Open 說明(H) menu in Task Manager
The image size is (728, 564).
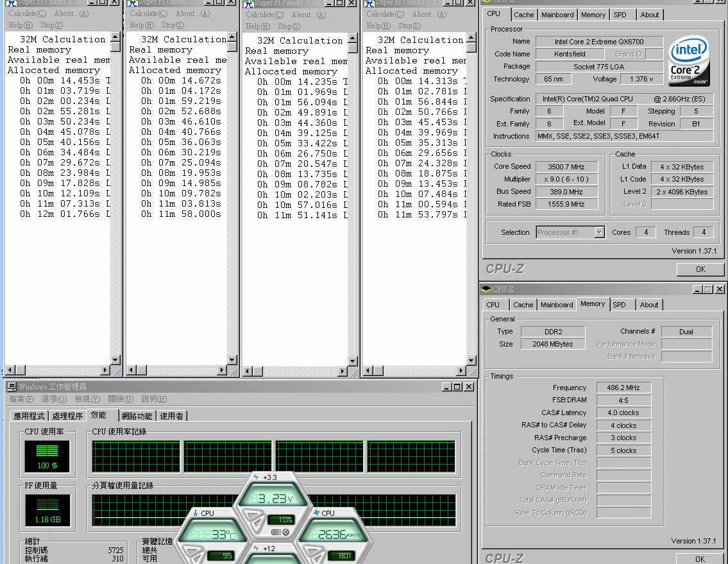click(x=154, y=399)
